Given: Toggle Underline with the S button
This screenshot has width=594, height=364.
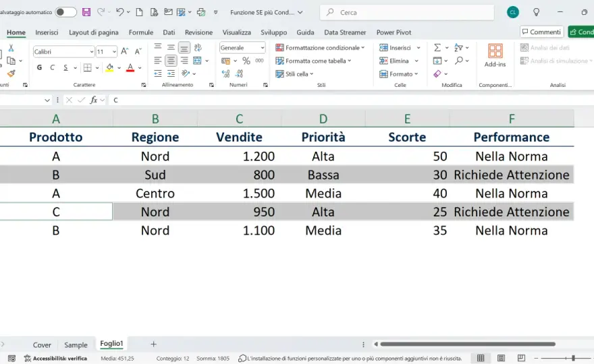Looking at the screenshot, I should [x=65, y=67].
